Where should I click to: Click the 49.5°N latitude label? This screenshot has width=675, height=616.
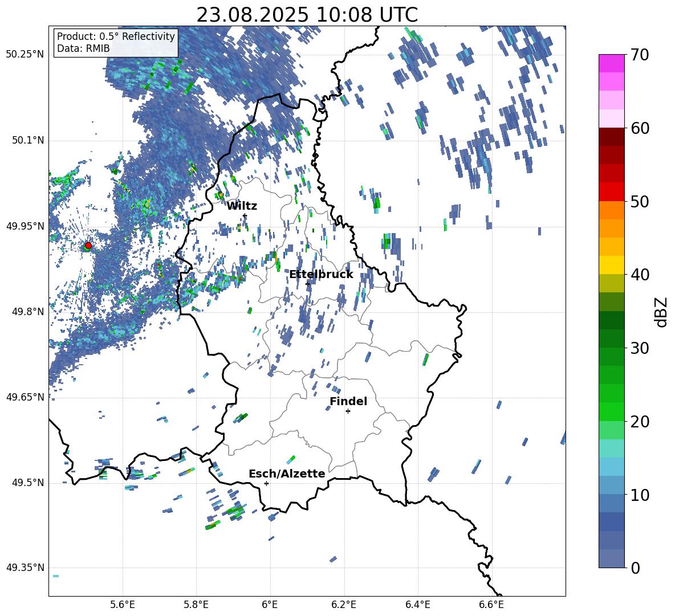pos(27,483)
